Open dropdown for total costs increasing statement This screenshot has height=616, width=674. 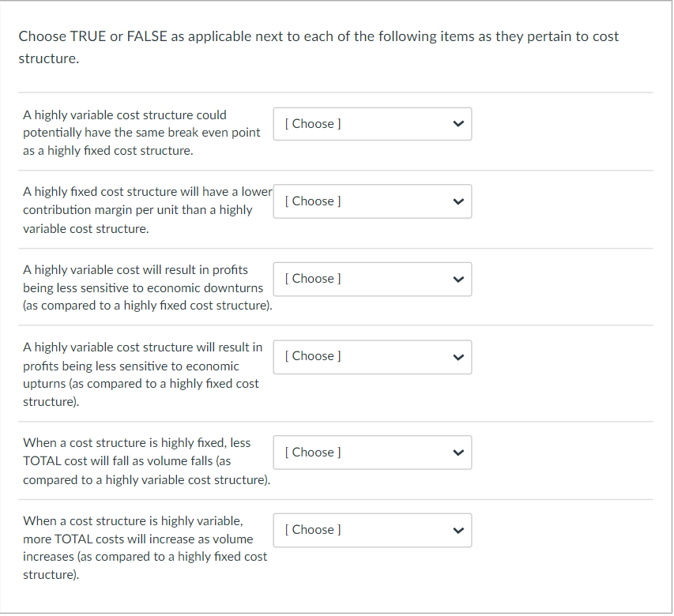(372, 530)
